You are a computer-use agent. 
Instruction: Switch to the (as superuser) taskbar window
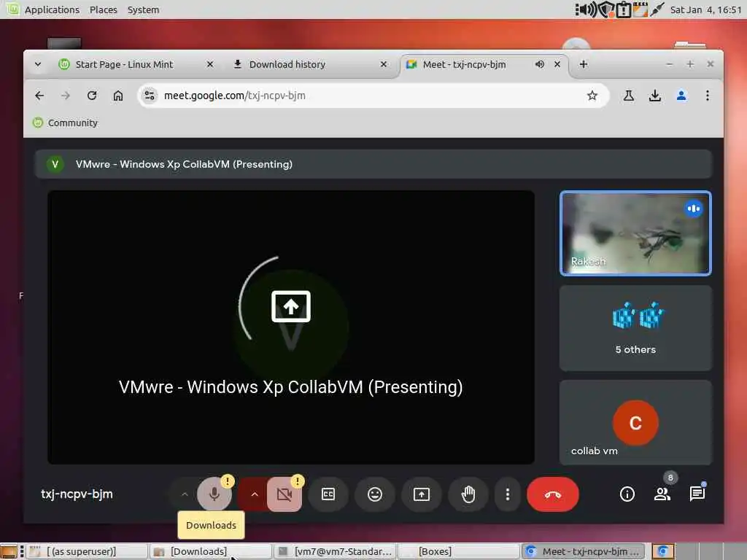87,551
